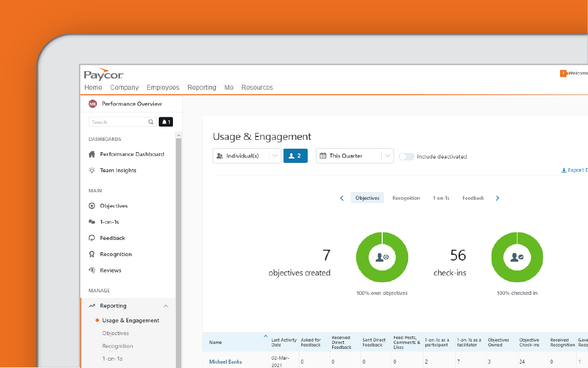Click the MB user avatar icon
Viewport: 588px width, 368px height.
[x=93, y=104]
